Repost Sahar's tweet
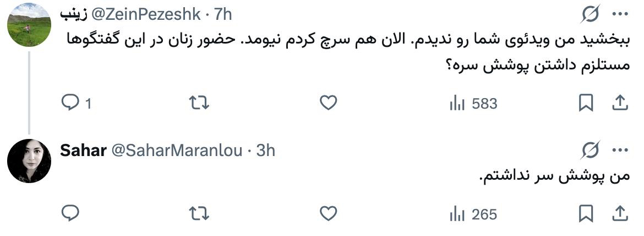644x236 pixels. tap(199, 213)
